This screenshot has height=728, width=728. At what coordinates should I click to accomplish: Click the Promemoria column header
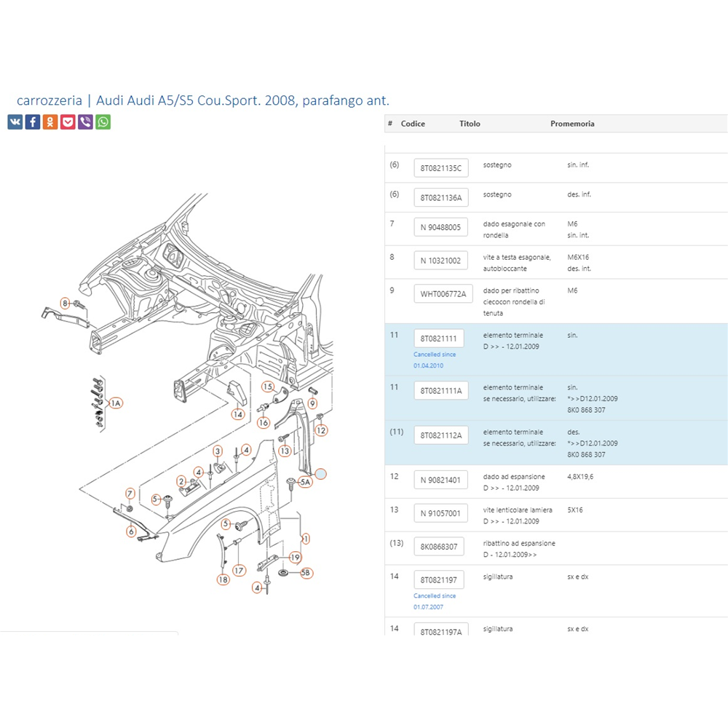click(572, 124)
